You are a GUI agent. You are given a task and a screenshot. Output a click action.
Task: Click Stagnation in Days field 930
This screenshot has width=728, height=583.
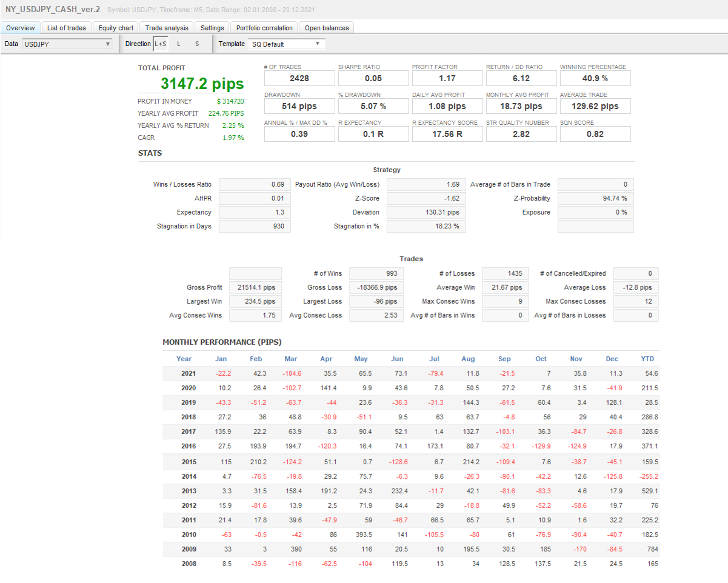coord(255,226)
